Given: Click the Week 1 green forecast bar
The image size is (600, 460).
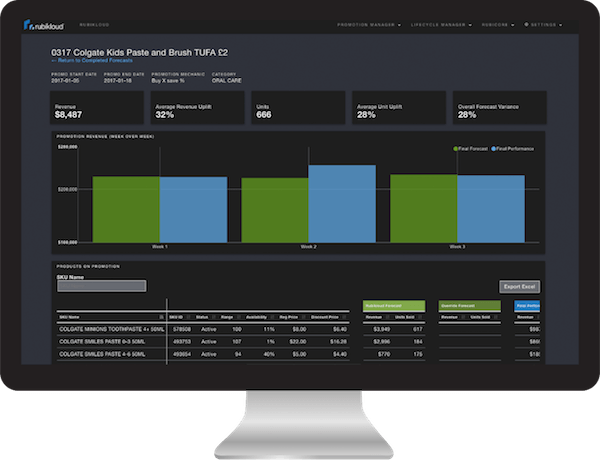Looking at the screenshot, I should [x=125, y=209].
